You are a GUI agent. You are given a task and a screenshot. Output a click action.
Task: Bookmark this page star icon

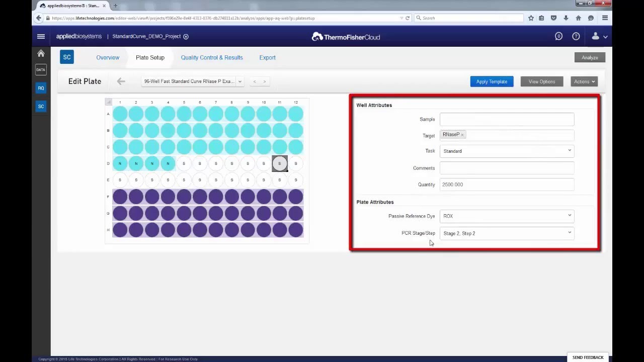531,18
